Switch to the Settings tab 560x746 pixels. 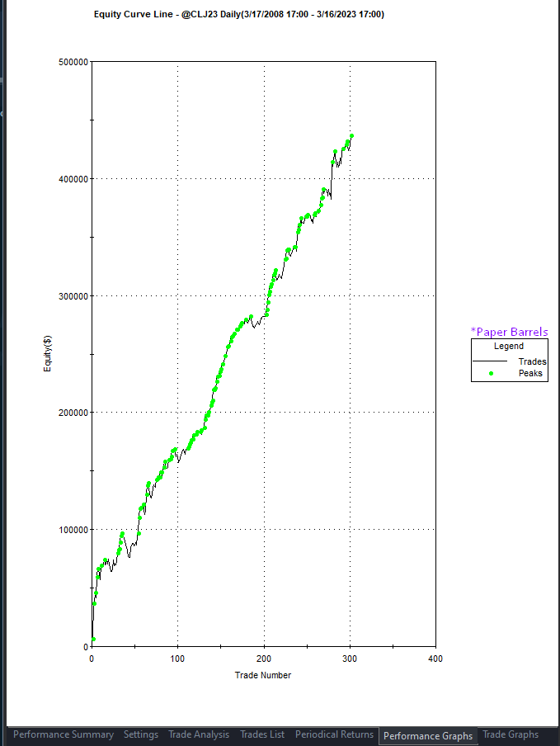(141, 734)
